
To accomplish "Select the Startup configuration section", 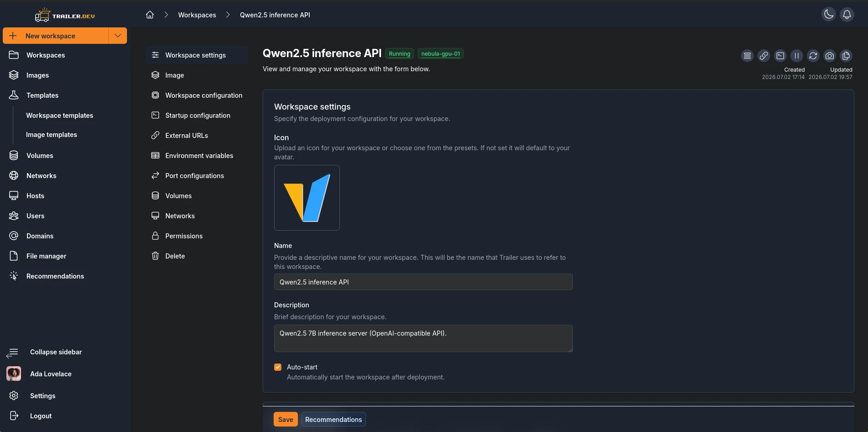I will pos(197,116).
